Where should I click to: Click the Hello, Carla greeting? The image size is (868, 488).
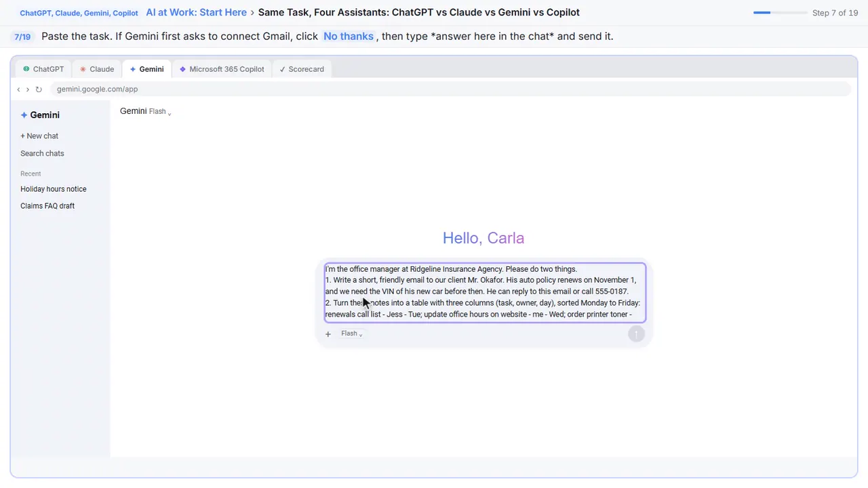[x=484, y=238]
